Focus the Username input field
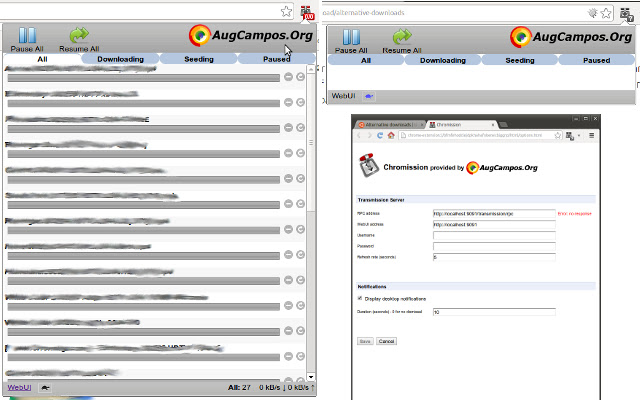This screenshot has height=400, width=640. (x=494, y=236)
